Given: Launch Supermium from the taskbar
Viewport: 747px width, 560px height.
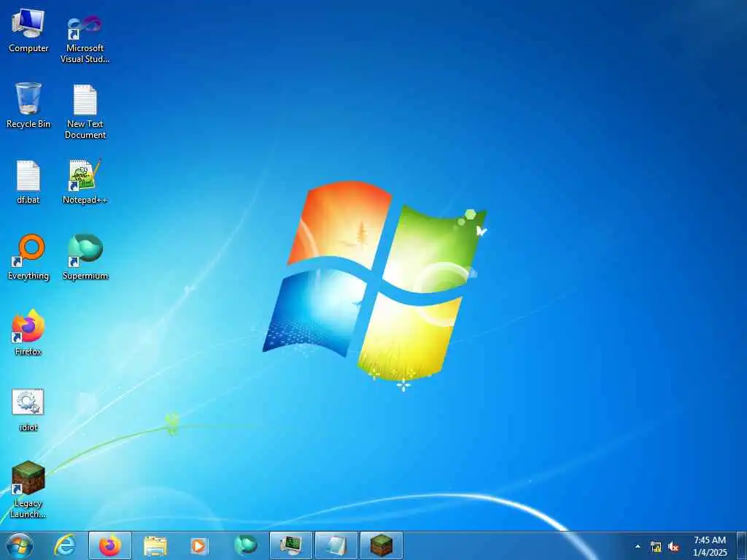Looking at the screenshot, I should (x=246, y=545).
